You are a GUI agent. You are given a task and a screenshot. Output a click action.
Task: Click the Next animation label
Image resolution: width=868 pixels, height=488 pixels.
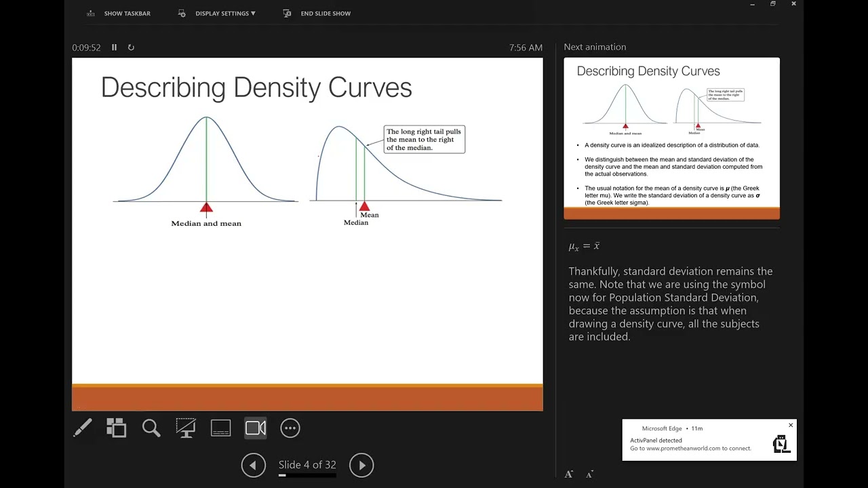(x=595, y=47)
